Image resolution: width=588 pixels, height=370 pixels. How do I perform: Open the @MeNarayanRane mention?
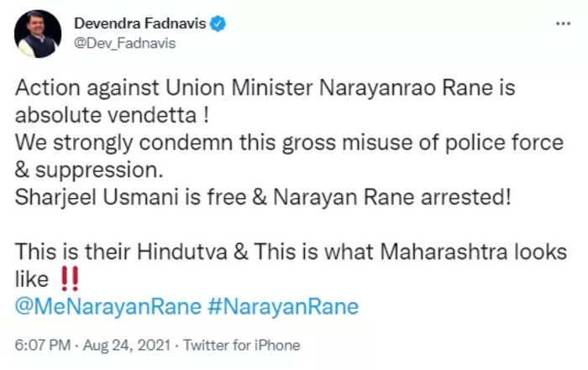108,307
